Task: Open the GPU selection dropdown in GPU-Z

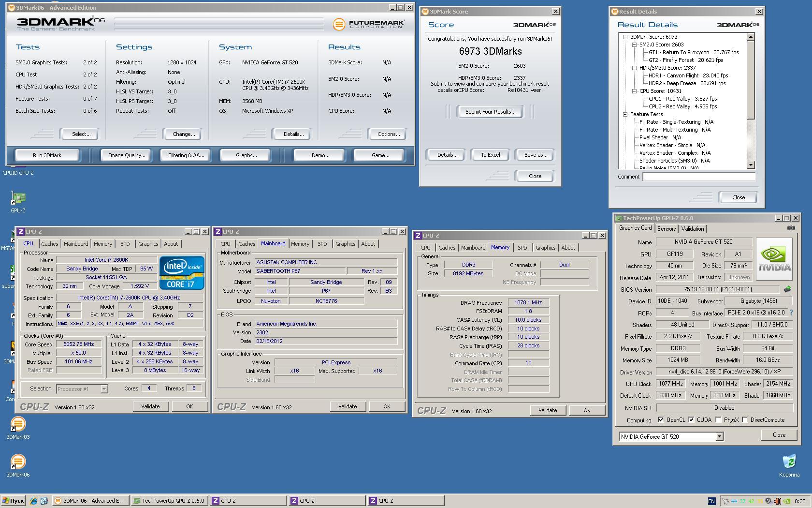Action: pyautogui.click(x=719, y=436)
